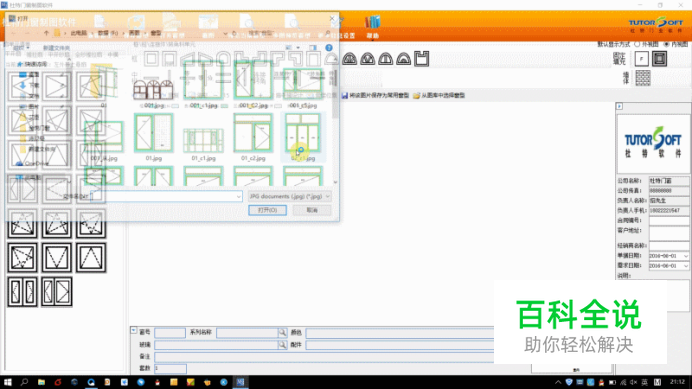Select the second arched window shape icon

pyautogui.click(x=367, y=59)
